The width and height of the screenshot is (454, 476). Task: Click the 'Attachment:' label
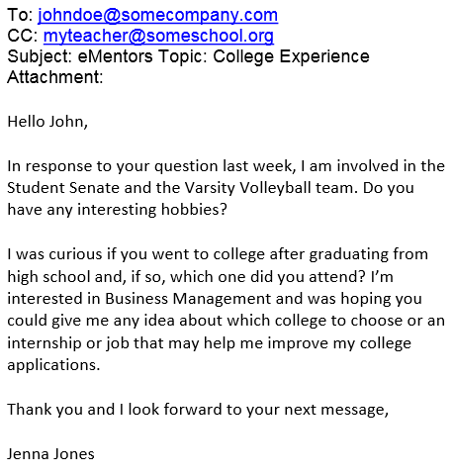pyautogui.click(x=55, y=77)
